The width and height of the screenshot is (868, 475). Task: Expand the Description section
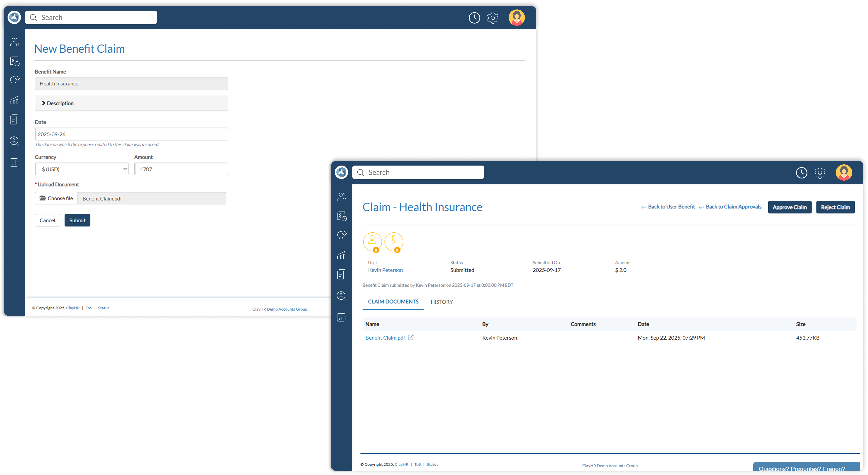click(x=131, y=103)
